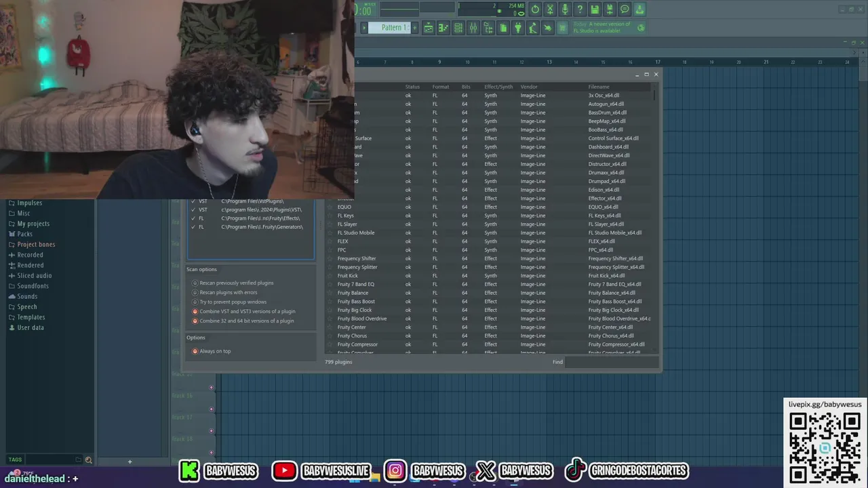
Task: Uncheck the Fruity\Generators\ FL search path
Action: click(193, 227)
